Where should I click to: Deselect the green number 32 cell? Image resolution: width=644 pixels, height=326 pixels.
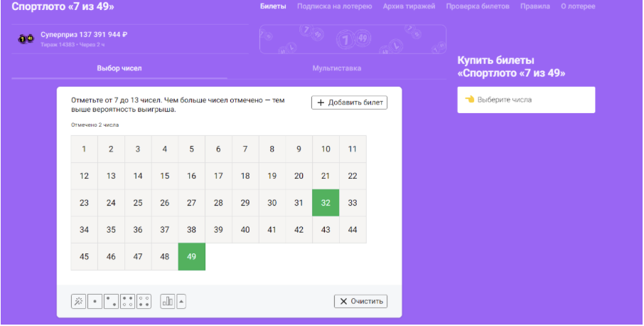tap(326, 203)
